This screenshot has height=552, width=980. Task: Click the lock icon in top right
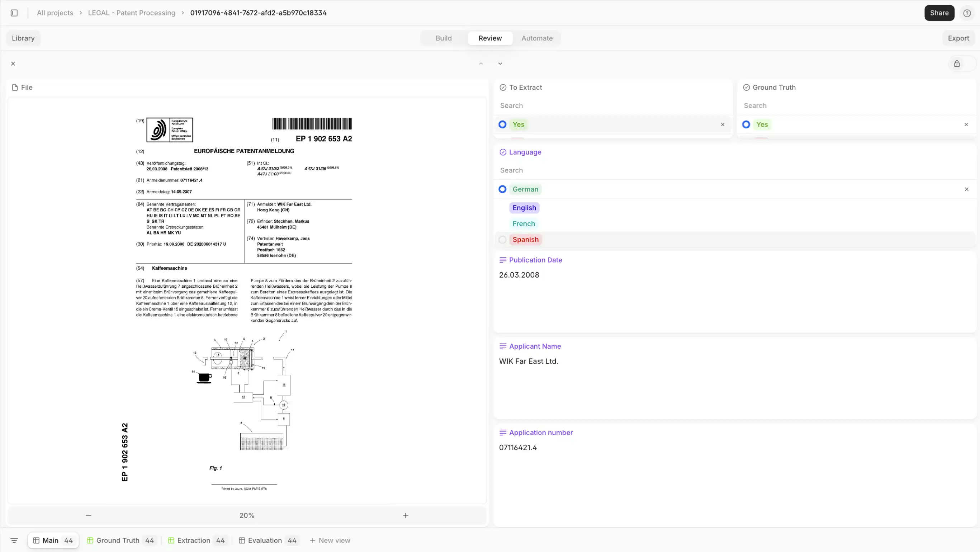(x=956, y=63)
